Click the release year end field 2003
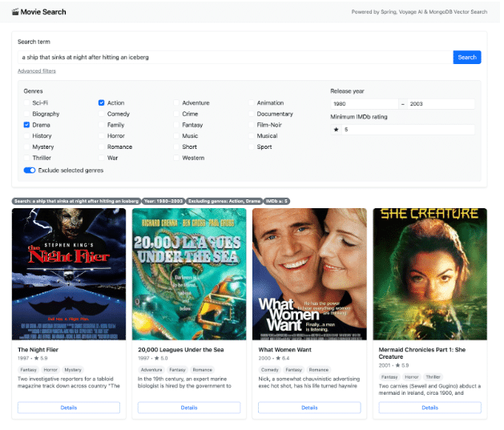This screenshot has height=430, width=504. [441, 104]
